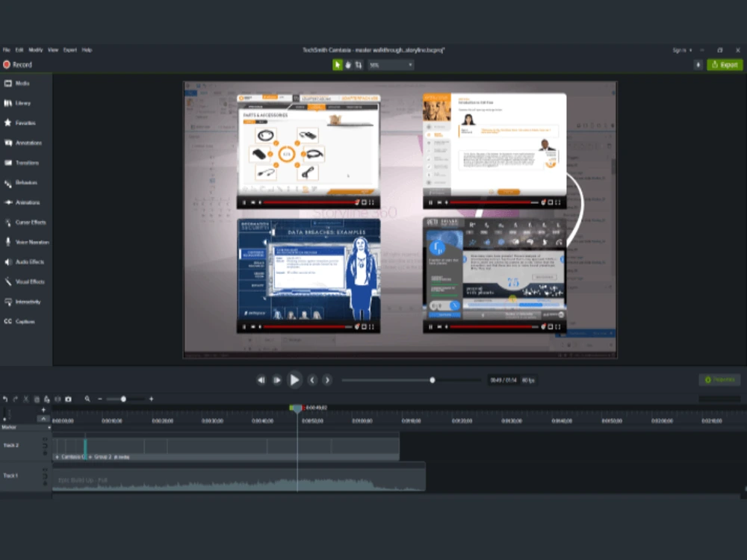Step forward one frame in the preview
This screenshot has width=747, height=560.
point(277,380)
